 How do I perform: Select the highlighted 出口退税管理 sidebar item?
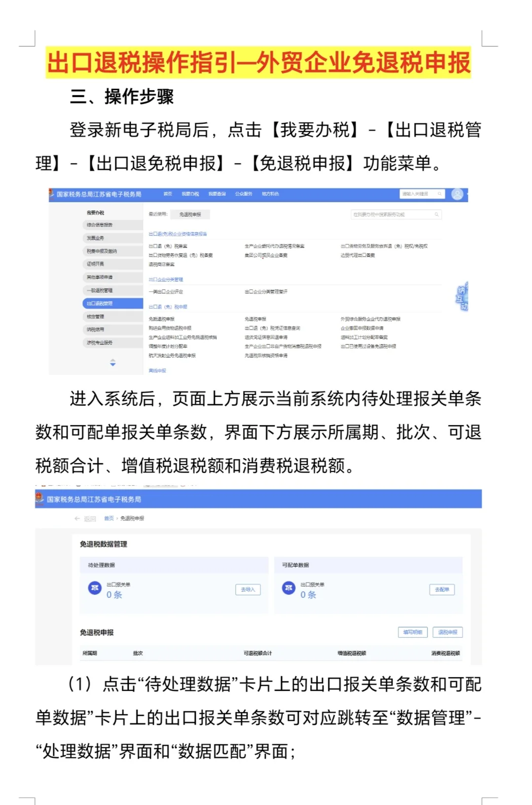tap(112, 303)
